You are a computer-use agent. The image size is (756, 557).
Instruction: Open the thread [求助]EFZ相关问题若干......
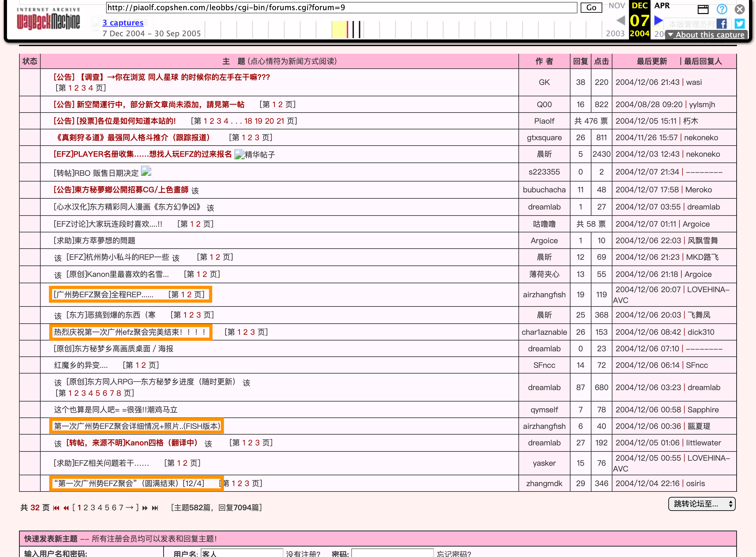tap(101, 463)
